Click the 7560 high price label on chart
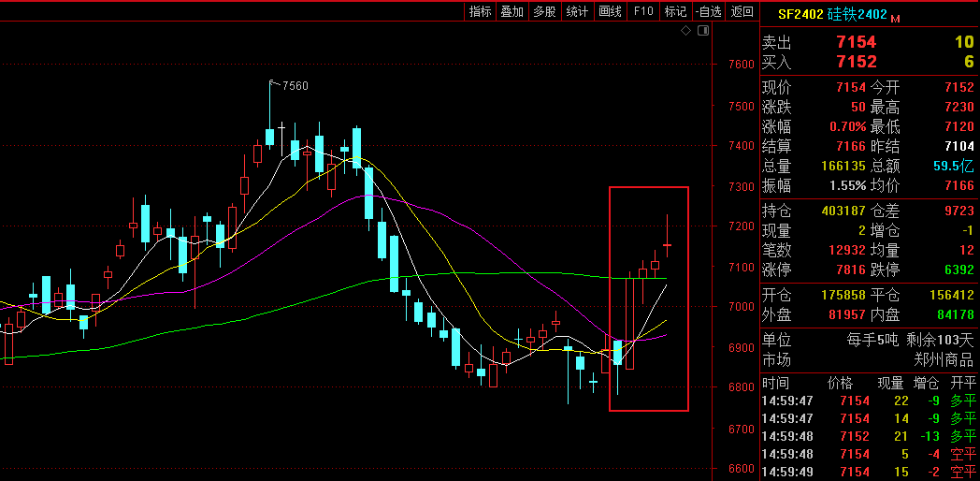This screenshot has height=481, width=980. pos(295,85)
